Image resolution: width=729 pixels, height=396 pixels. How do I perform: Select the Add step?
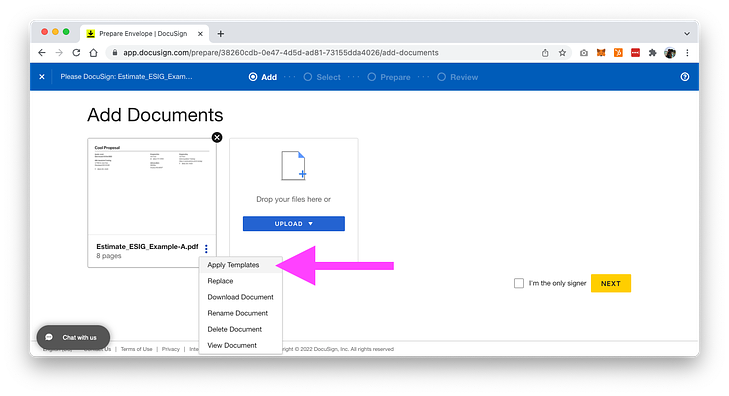(263, 77)
